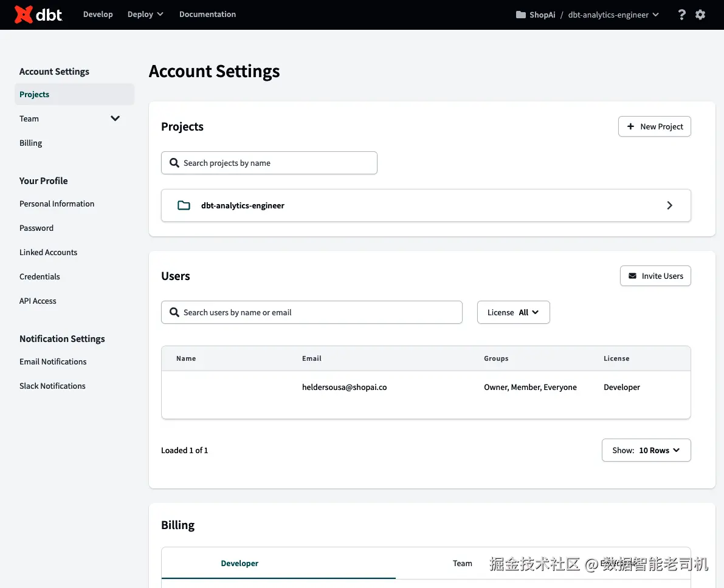Focus the Search projects by name field
This screenshot has height=588, width=724.
coord(269,163)
